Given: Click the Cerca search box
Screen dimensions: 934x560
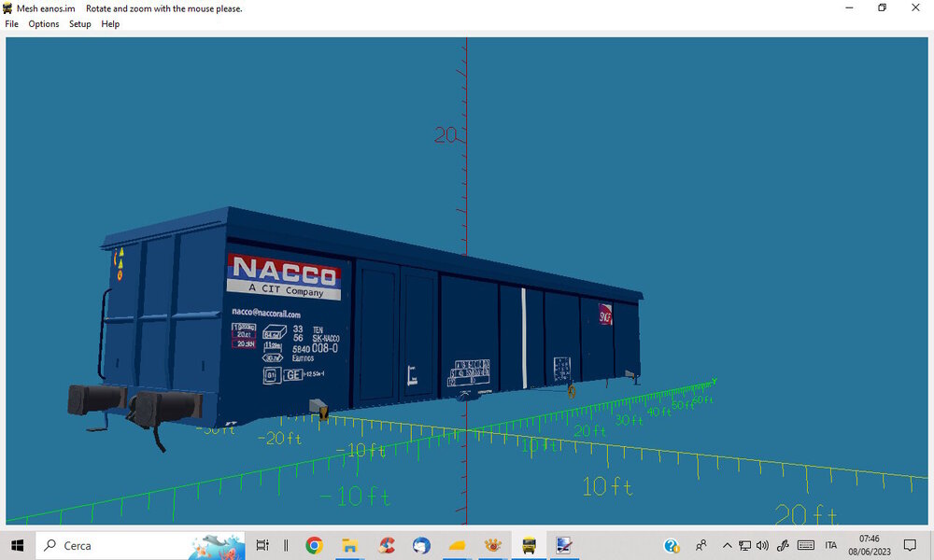Looking at the screenshot, I should pos(141,545).
